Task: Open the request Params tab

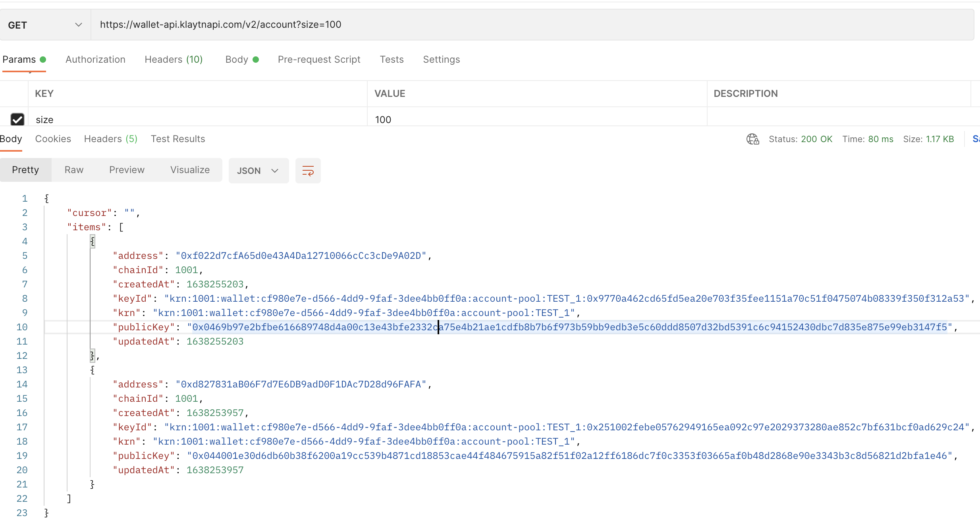Action: click(x=24, y=60)
